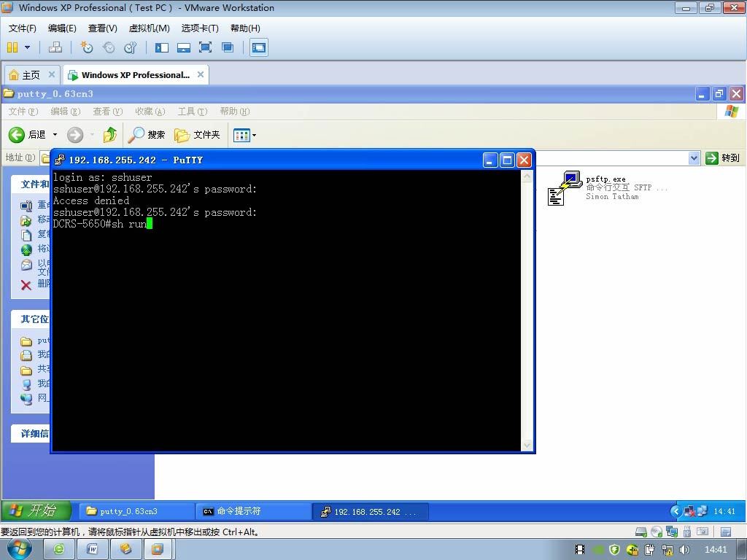
Task: Select psftp.exe file icon
Action: 565,188
